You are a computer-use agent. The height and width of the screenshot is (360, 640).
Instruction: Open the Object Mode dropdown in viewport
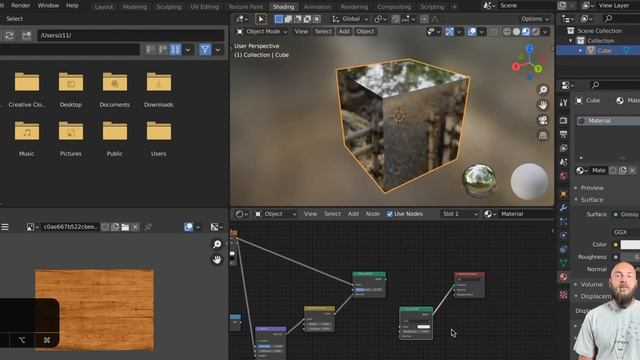[262, 31]
